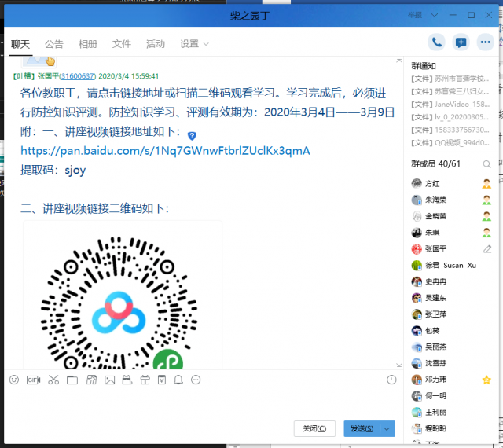Click sender QQ number 31600637 link
503x448 pixels.
tap(77, 76)
